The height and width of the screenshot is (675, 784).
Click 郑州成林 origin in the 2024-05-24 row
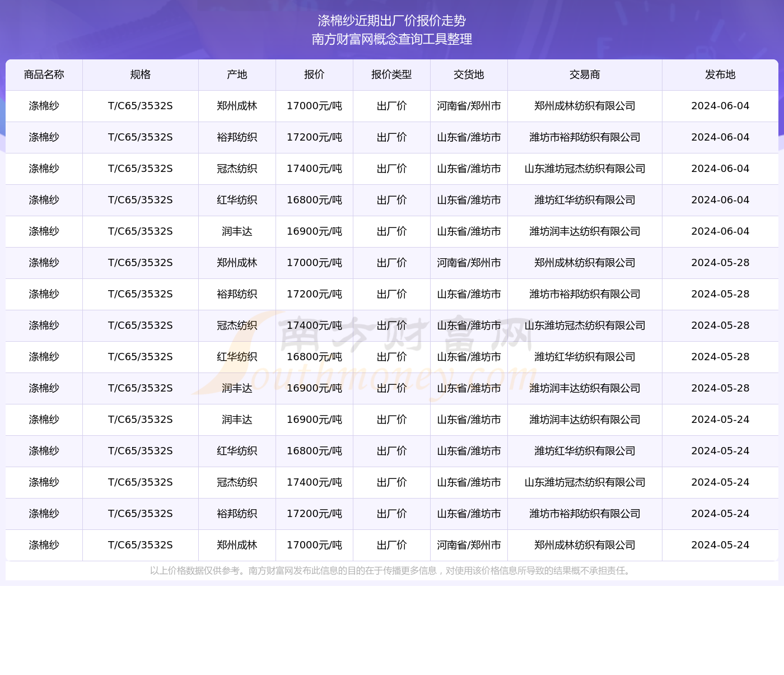(x=237, y=545)
